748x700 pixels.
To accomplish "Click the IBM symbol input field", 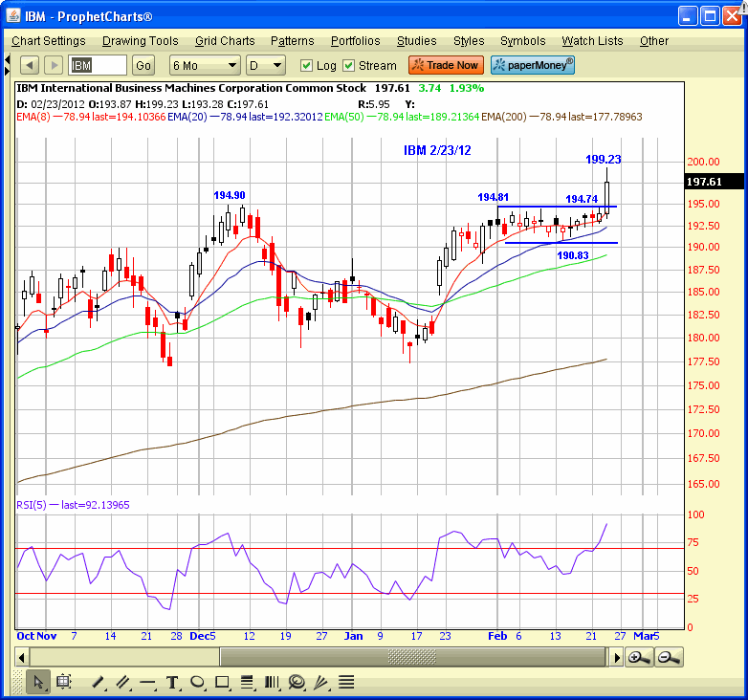I will coord(98,65).
